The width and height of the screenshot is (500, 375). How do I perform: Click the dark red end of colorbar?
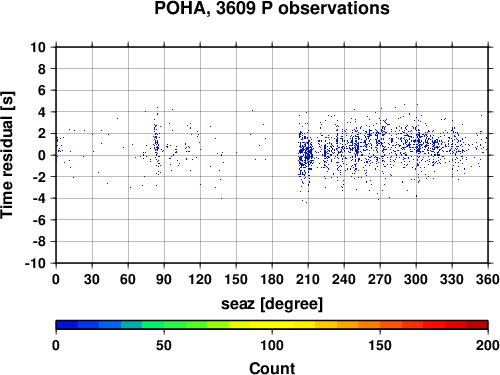coord(477,325)
